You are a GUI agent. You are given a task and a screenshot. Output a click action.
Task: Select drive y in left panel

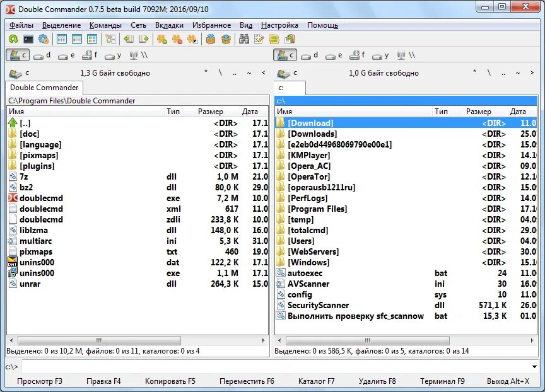pyautogui.click(x=114, y=55)
